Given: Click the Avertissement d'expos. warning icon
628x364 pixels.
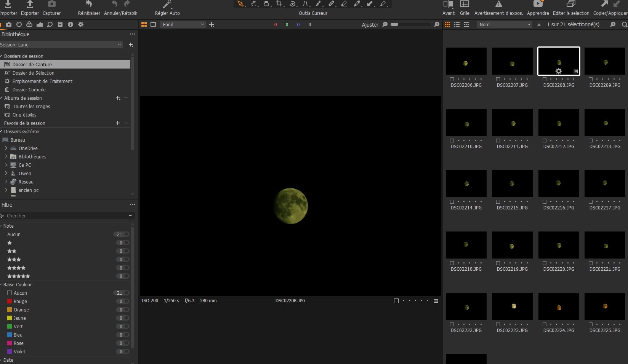Looking at the screenshot, I should click(498, 4).
